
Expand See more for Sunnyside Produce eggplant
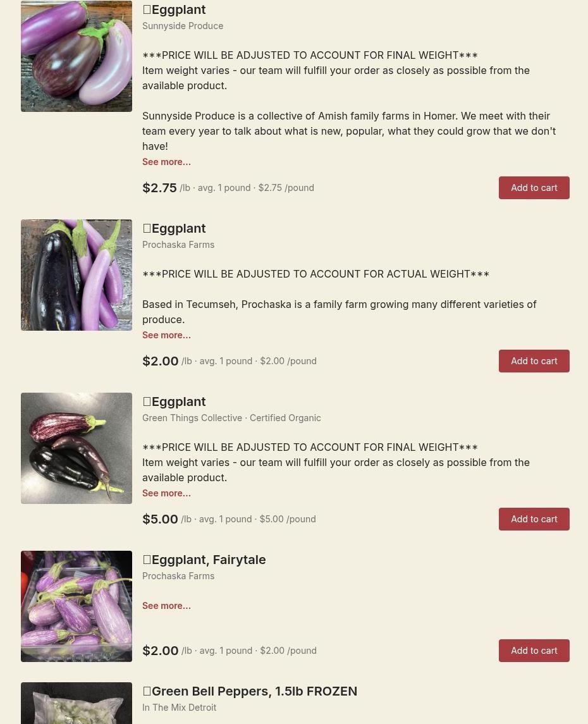(x=166, y=162)
